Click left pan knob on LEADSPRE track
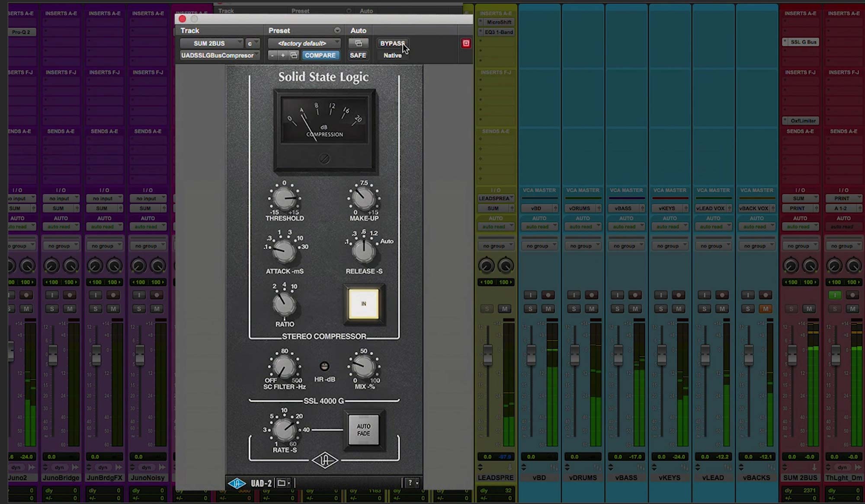The width and height of the screenshot is (865, 504). point(487,265)
